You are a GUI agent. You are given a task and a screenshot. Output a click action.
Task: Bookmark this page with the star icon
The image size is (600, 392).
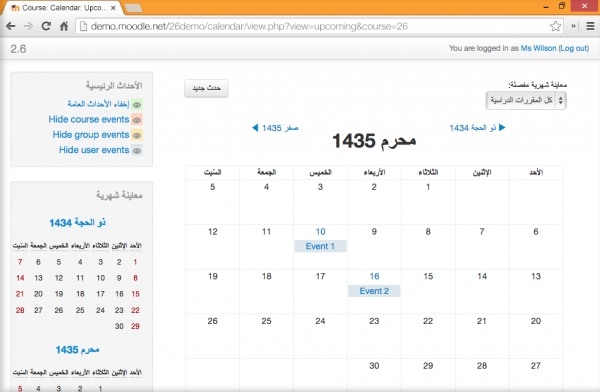(x=555, y=26)
